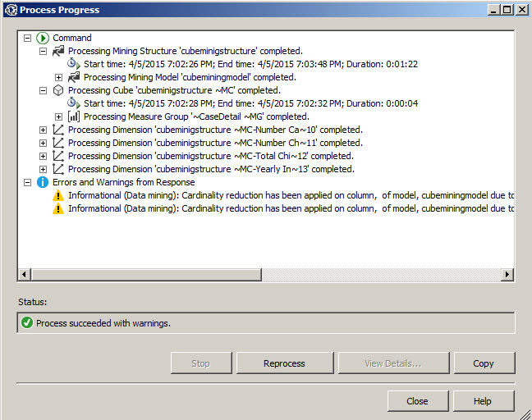Select the second Cardinality reduction informational message
This screenshot has width=532, height=420.
click(291, 208)
